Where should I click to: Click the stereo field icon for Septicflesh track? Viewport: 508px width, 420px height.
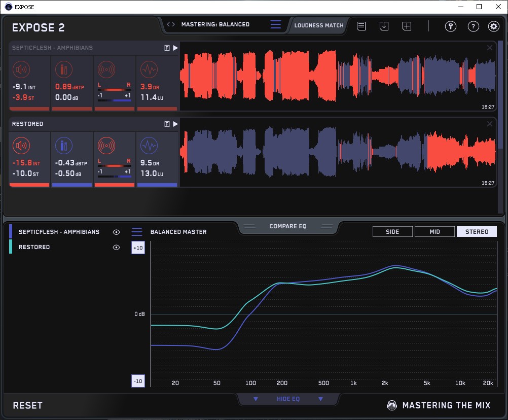pyautogui.click(x=106, y=69)
